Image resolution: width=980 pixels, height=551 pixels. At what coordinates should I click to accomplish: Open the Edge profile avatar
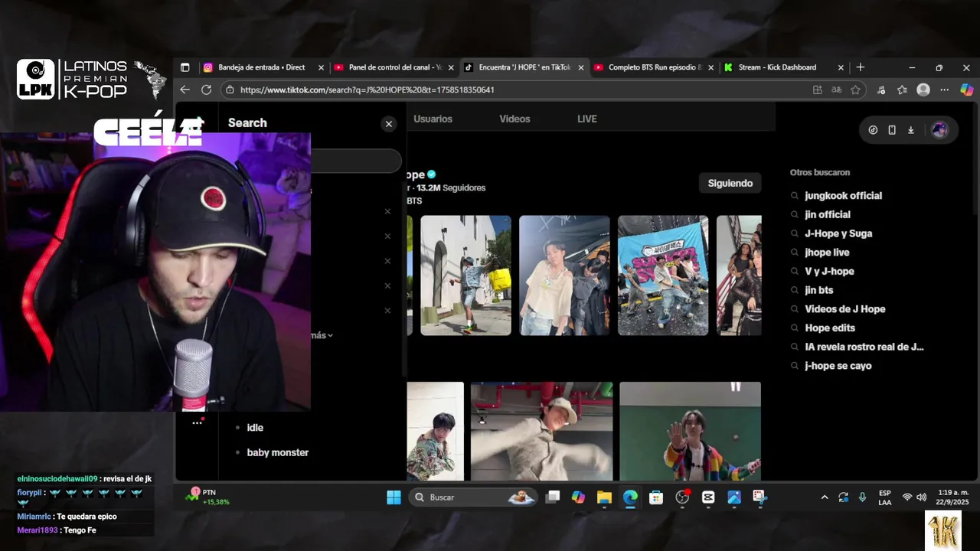(x=923, y=90)
